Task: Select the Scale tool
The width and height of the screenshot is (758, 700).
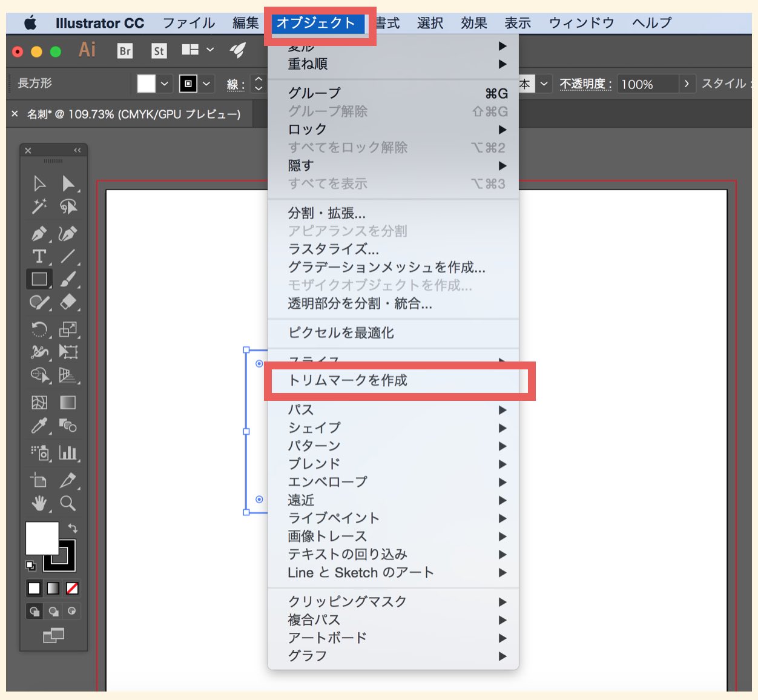Action: (68, 329)
